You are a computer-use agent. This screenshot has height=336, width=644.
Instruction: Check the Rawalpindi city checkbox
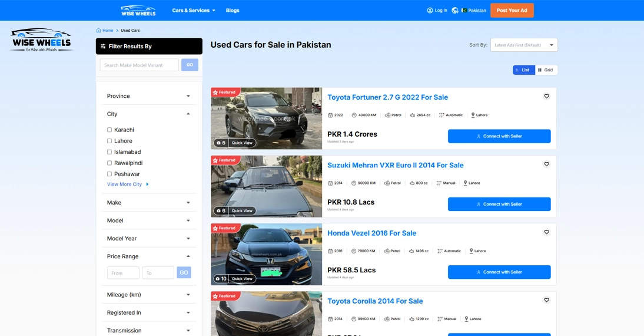tap(109, 163)
